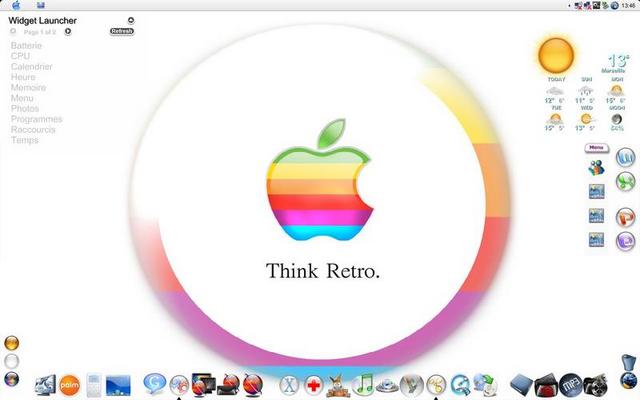640x400 pixels.
Task: Open the compass browser icon in dock
Action: 179,385
